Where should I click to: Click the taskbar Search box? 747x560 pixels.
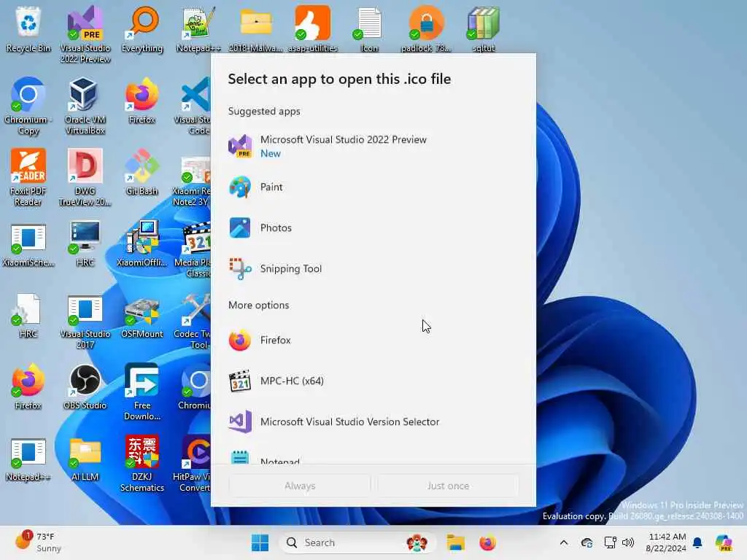point(357,542)
